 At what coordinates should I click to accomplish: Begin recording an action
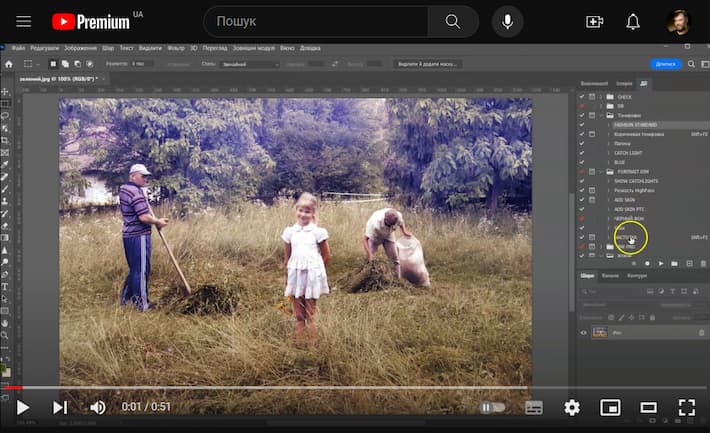pos(647,264)
